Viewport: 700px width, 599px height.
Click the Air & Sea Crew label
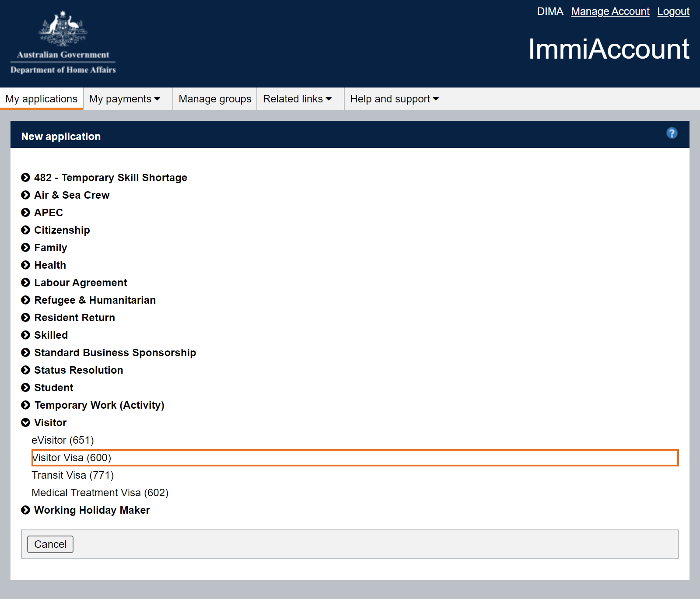[72, 195]
